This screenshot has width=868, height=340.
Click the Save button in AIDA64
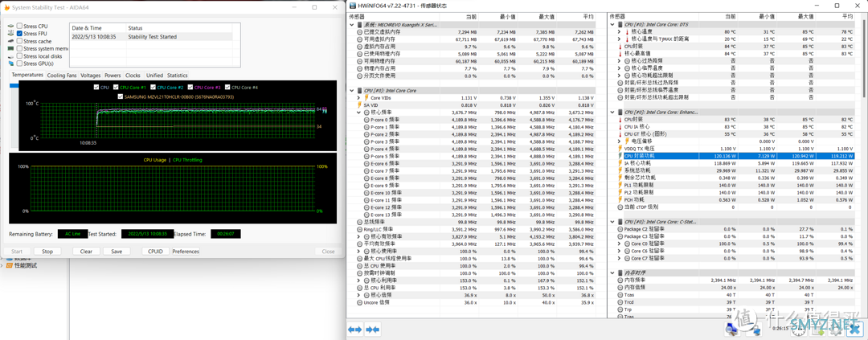117,252
